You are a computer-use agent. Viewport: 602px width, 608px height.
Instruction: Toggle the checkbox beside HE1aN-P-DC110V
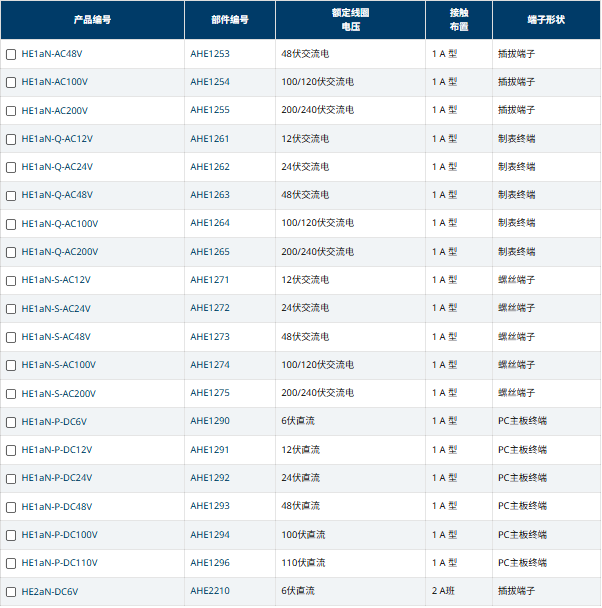pos(11,563)
